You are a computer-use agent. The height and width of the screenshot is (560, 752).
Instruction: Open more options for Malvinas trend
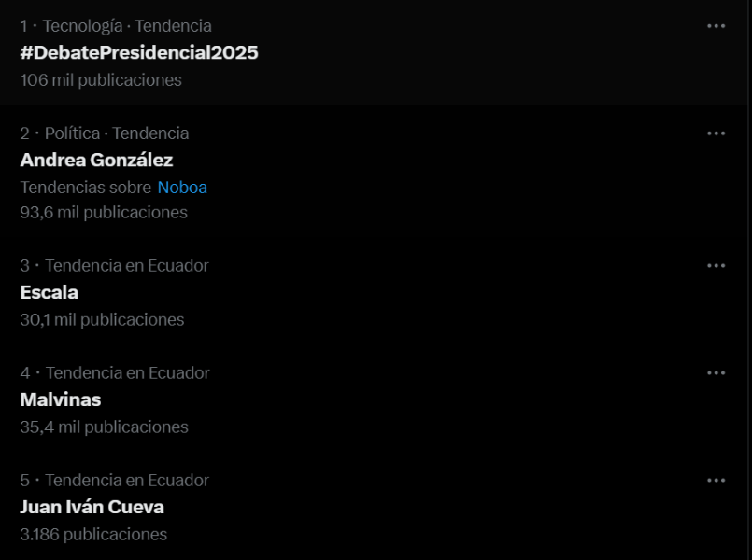pos(716,372)
